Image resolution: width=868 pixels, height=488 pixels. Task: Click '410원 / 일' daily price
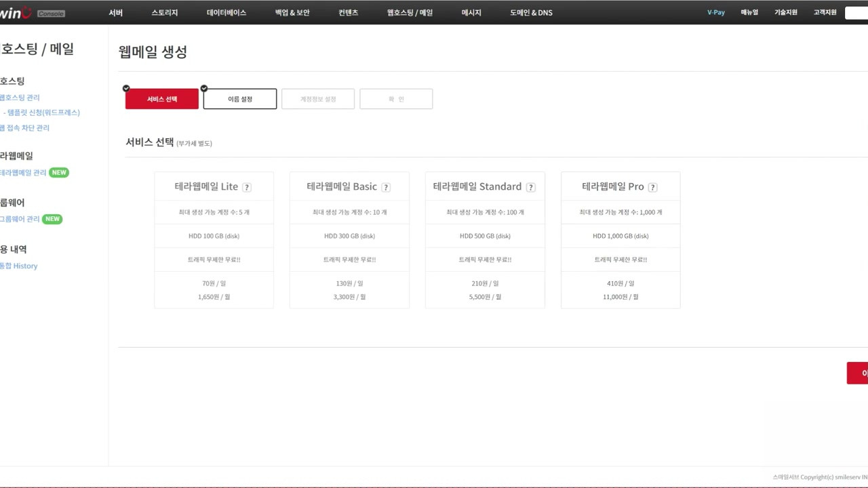[x=620, y=284]
